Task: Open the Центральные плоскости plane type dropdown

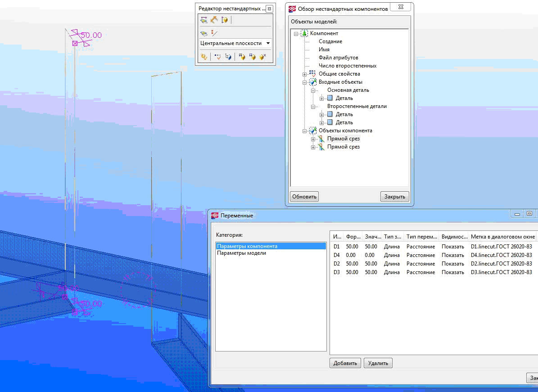Action: click(x=268, y=43)
